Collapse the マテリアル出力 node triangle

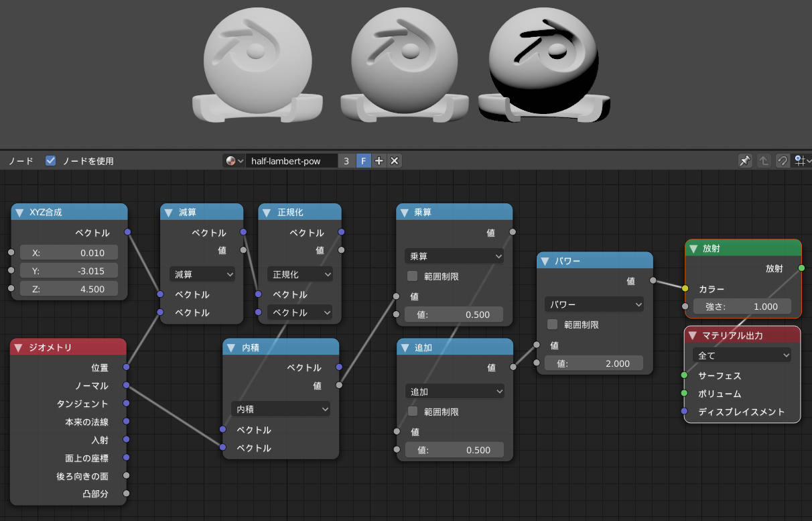[x=692, y=335]
